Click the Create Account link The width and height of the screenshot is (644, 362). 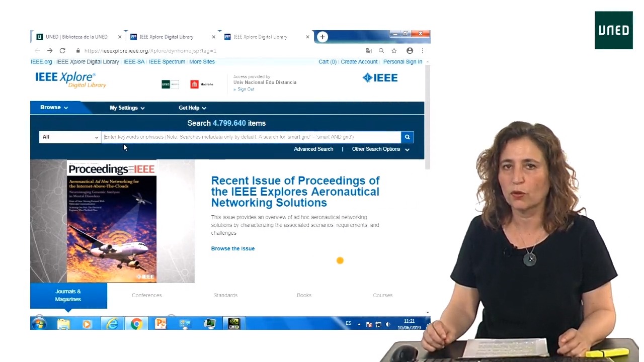[x=359, y=62]
